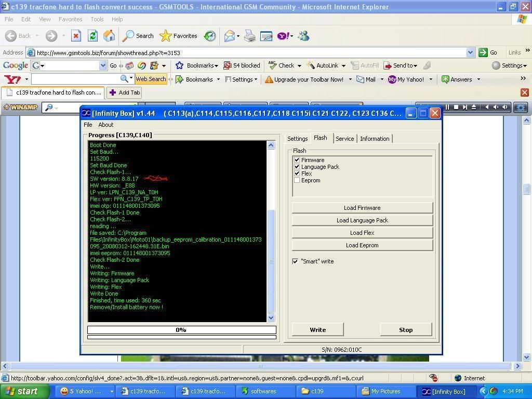Open the Infinity Box File menu
Image resolution: width=532 pixels, height=399 pixels.
tap(88, 125)
